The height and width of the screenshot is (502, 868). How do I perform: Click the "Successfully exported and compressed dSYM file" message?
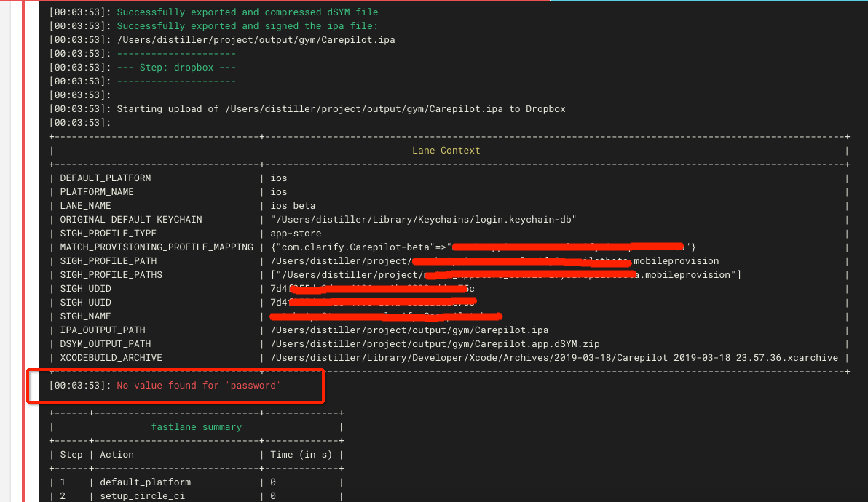pyautogui.click(x=247, y=12)
